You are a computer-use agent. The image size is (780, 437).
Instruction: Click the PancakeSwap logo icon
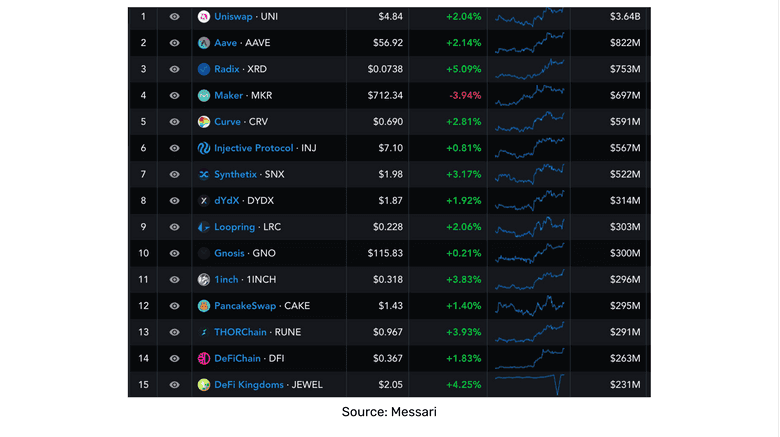pos(204,306)
